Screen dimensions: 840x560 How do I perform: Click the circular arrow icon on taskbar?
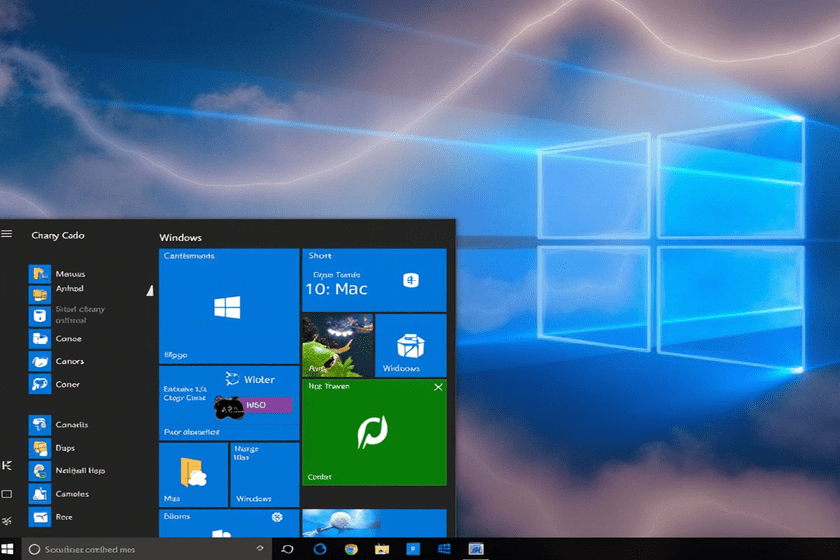click(288, 549)
